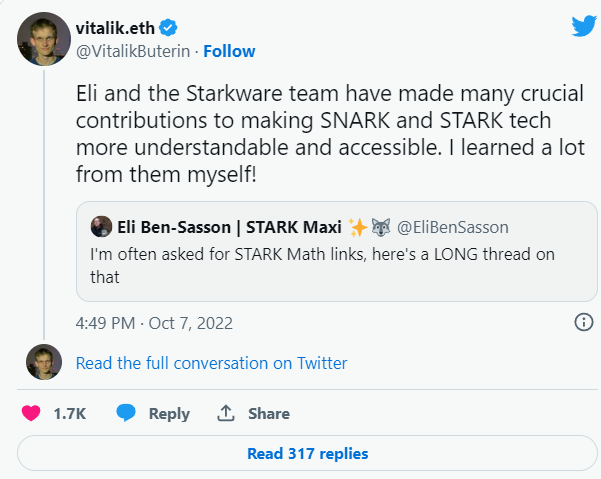
Task: Open Vitalik's large profile avatar
Action: (x=41, y=37)
